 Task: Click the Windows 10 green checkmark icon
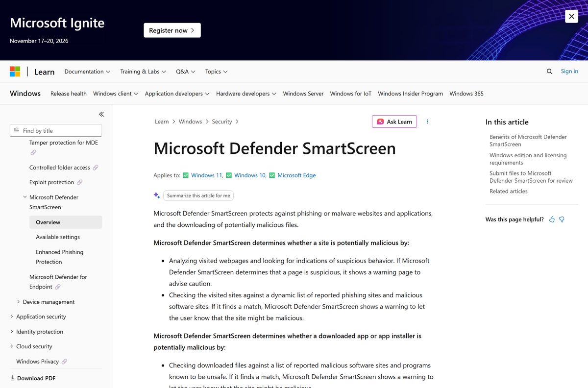point(229,175)
